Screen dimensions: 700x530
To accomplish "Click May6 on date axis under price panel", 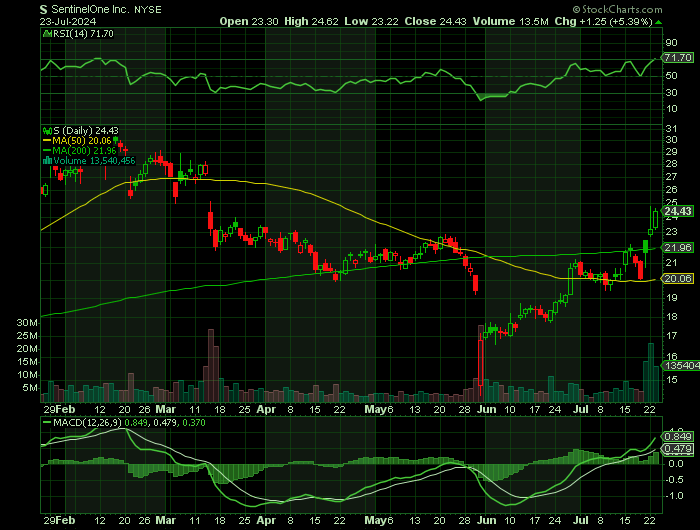I will tap(379, 409).
